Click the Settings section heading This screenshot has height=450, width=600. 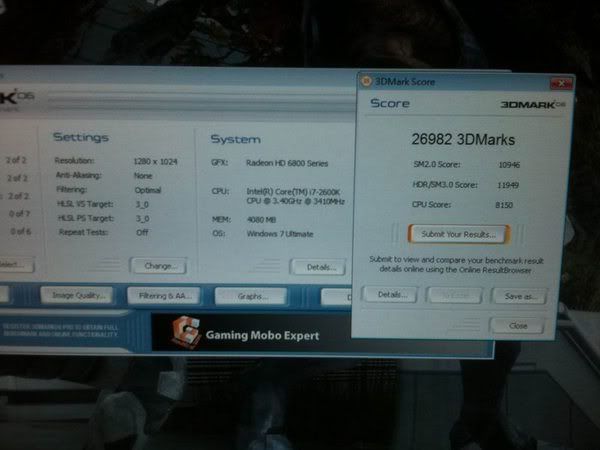tap(81, 137)
